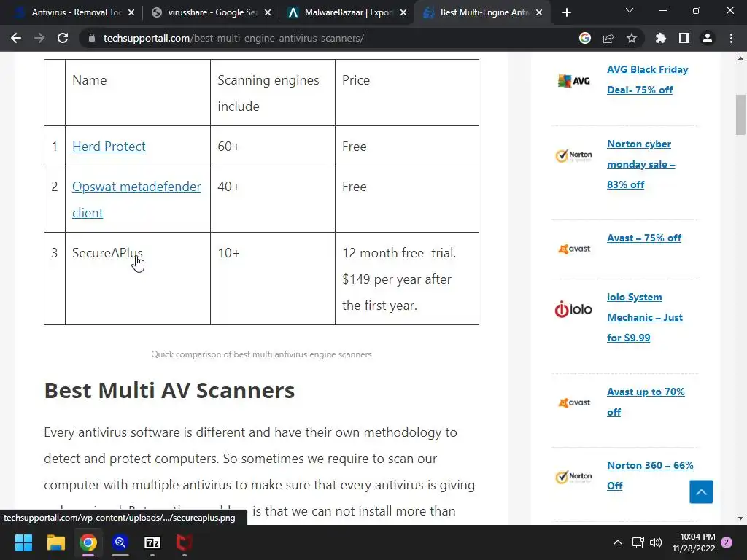This screenshot has height=560, width=747.
Task: View site information lock icon
Action: click(91, 38)
